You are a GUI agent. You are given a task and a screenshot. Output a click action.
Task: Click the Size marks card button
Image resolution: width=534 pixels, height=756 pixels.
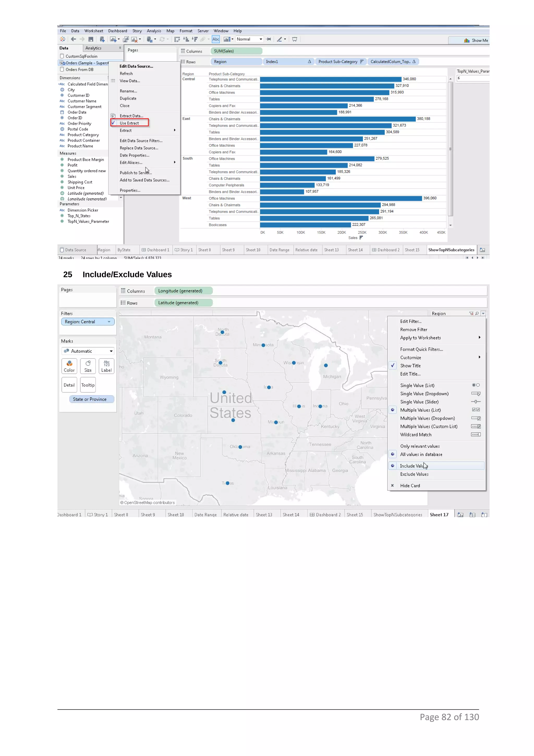[88, 366]
